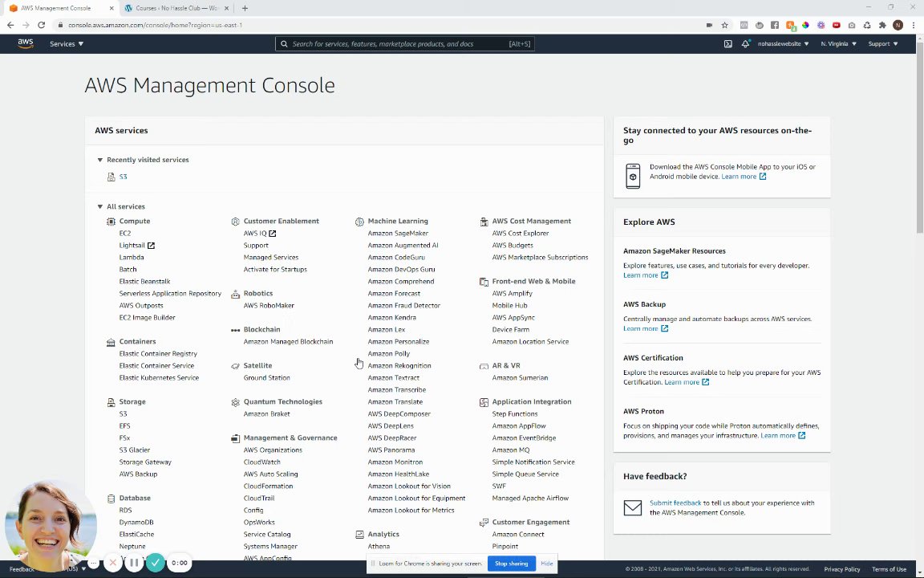The image size is (924, 578).
Task: Open the notifications bell
Action: click(745, 43)
